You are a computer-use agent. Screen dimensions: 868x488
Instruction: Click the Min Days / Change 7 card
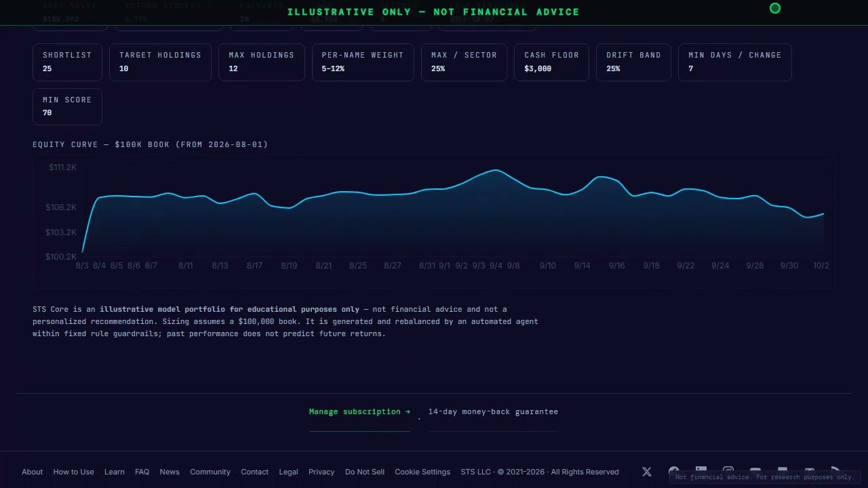(735, 62)
